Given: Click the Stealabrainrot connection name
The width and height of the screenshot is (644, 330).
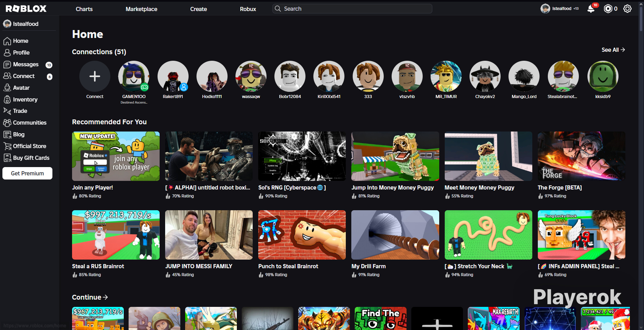Looking at the screenshot, I should (562, 97).
